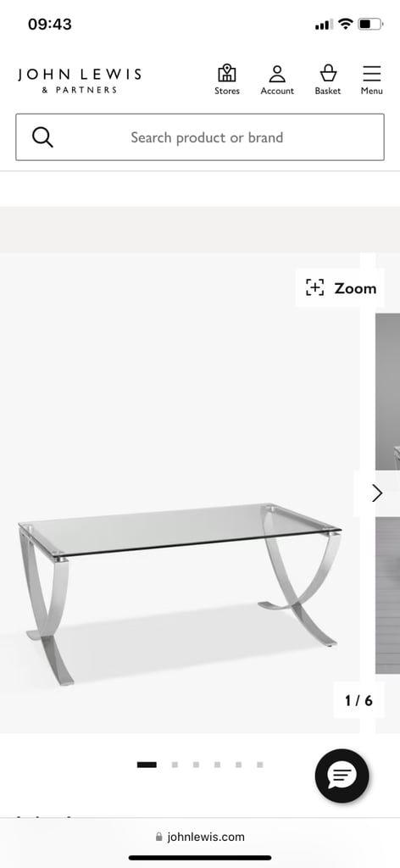This screenshot has height=868, width=400.
Task: Open the upper side preview image
Action: coord(388,392)
